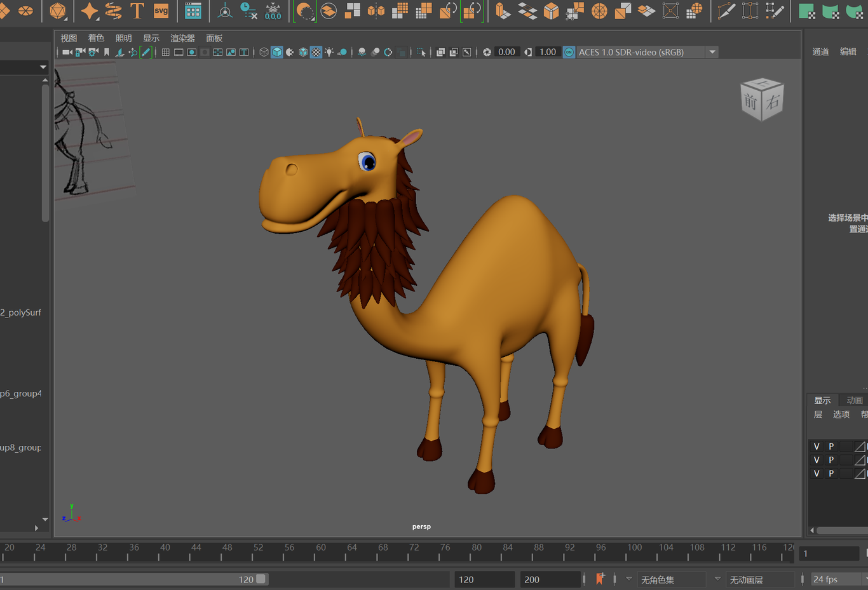Open the 渲染器 renderer menu

(182, 38)
